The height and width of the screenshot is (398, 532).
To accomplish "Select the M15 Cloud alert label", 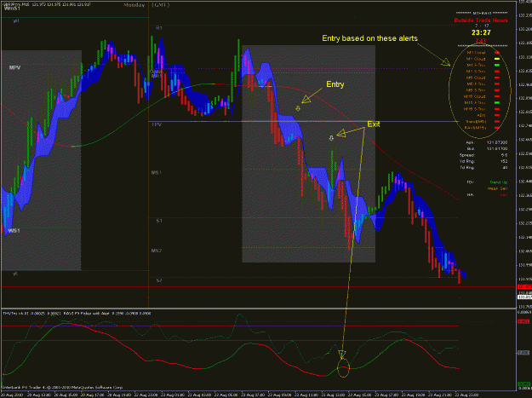I will click(475, 96).
